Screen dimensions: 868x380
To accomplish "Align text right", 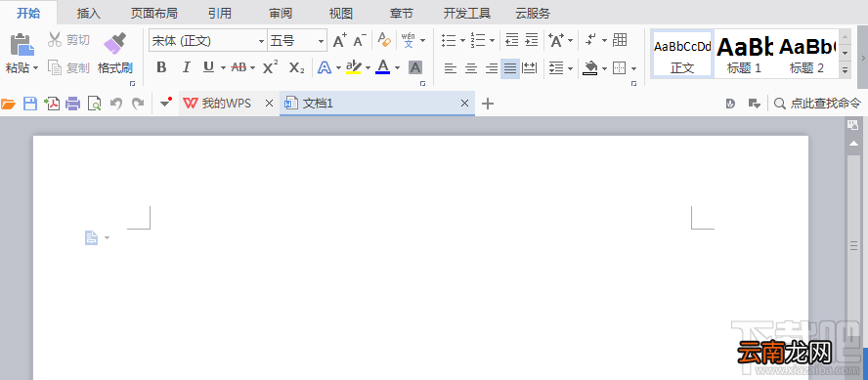I will [491, 68].
